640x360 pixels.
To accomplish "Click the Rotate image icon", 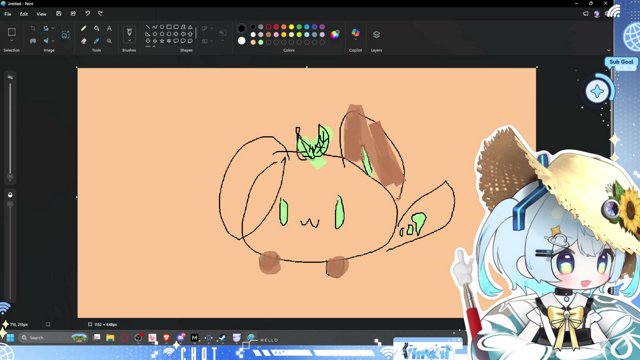I will (x=46, y=28).
